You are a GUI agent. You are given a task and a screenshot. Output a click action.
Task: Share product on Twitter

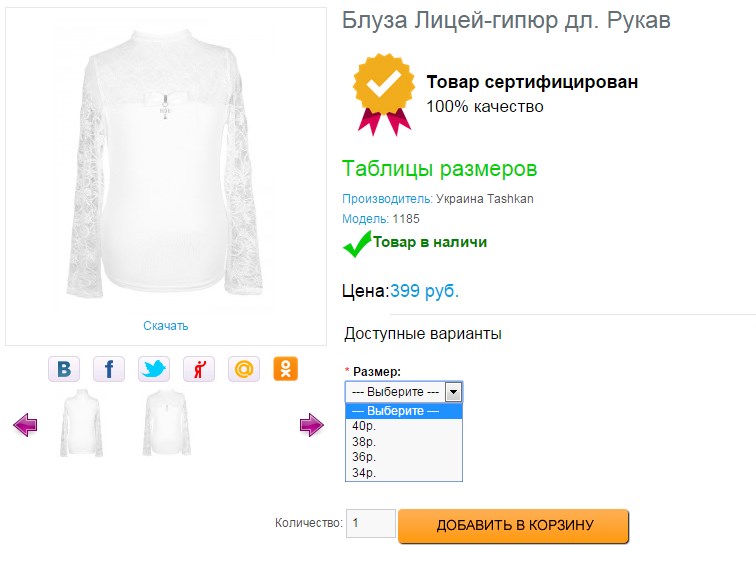pyautogui.click(x=154, y=369)
